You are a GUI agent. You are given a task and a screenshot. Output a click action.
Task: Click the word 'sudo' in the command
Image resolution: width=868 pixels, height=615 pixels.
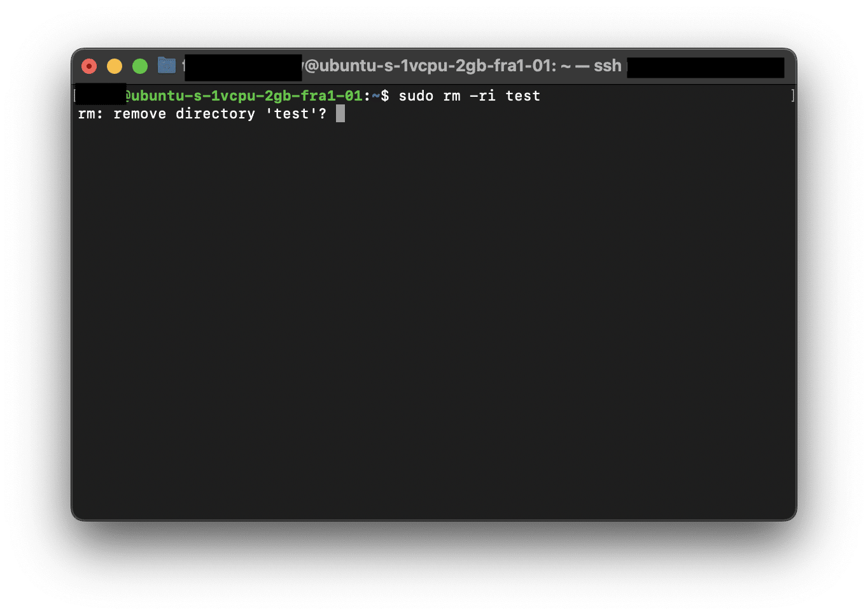click(416, 96)
